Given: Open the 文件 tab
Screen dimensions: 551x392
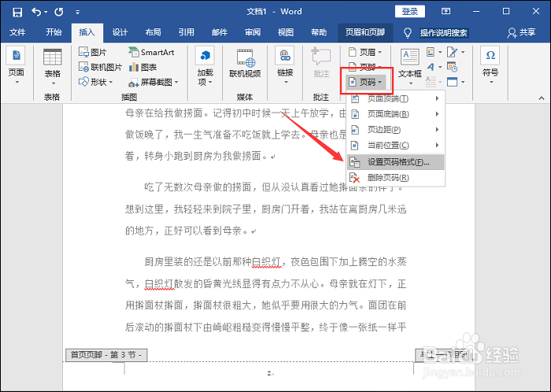Looking at the screenshot, I should pos(17,32).
